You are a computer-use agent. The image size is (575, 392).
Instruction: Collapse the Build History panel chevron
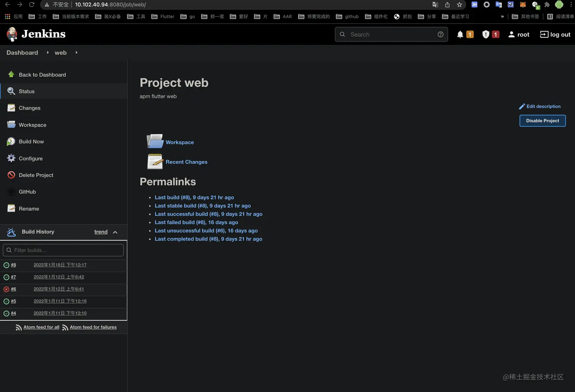115,232
